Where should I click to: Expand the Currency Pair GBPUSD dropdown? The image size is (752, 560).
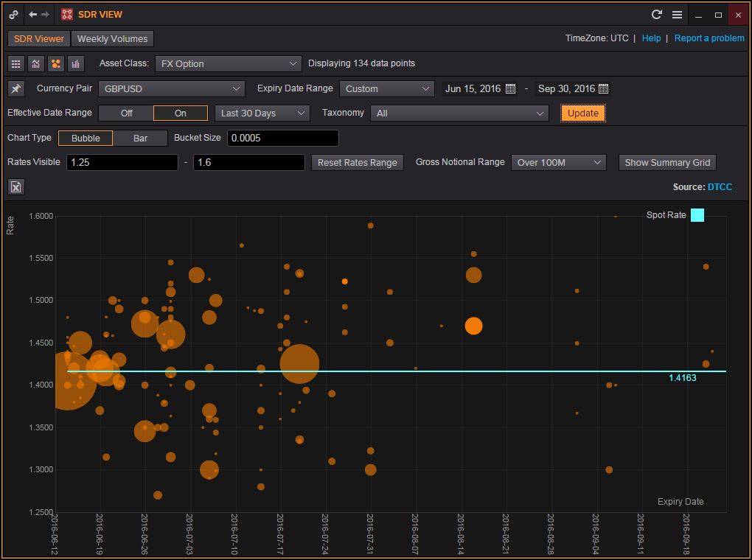click(x=171, y=89)
